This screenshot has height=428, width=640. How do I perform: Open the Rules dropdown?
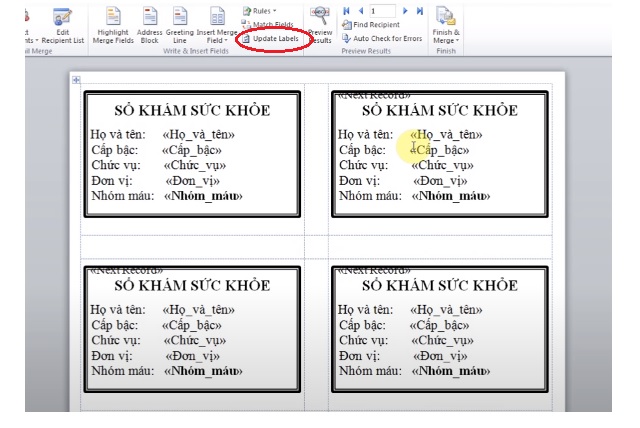coord(260,11)
